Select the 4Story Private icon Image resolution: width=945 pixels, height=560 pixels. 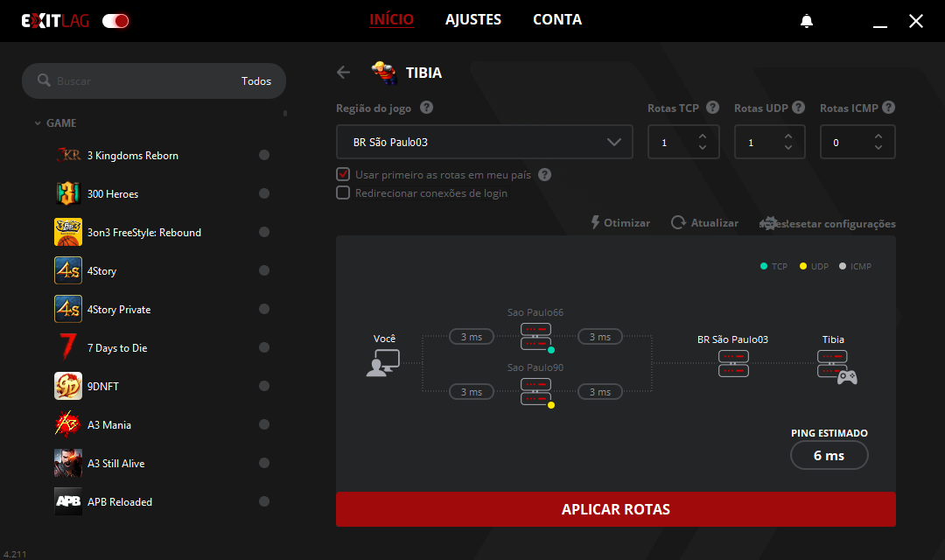[68, 309]
